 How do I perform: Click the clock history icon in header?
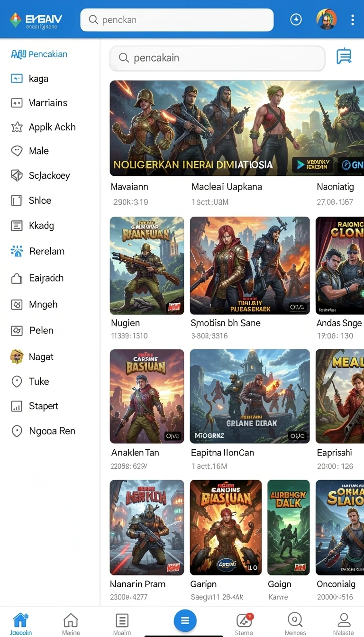coord(296,20)
